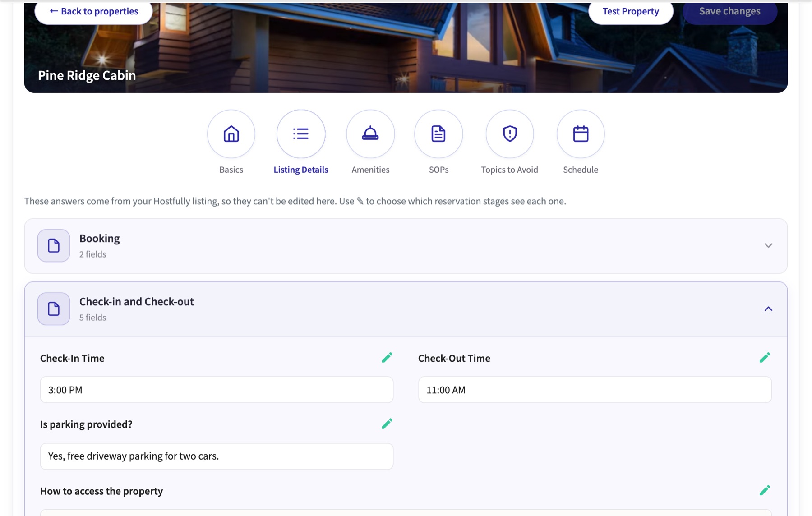Image resolution: width=812 pixels, height=516 pixels.
Task: Open the SOPs document icon
Action: (x=438, y=134)
